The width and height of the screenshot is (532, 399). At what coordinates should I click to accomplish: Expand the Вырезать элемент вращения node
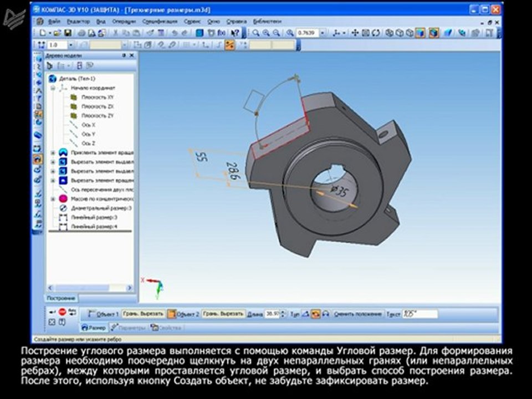[53, 180]
